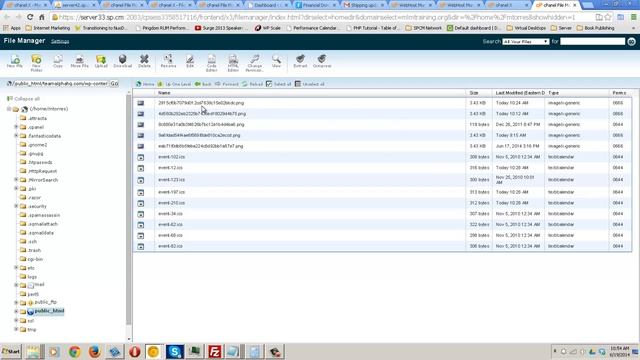This screenshot has width=640, height=360.
Task: Sort by Perms column header
Action: click(620, 93)
